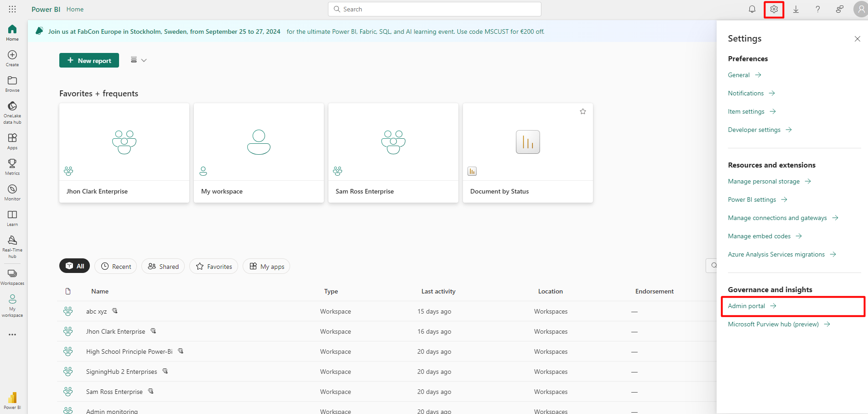Open Admin portal link
This screenshot has height=414, width=868.
(752, 306)
